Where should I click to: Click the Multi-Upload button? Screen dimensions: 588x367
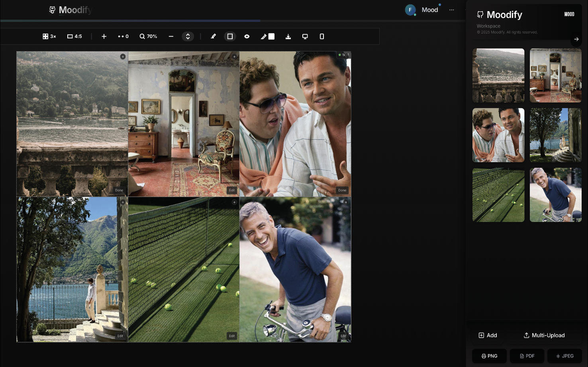[544, 335]
